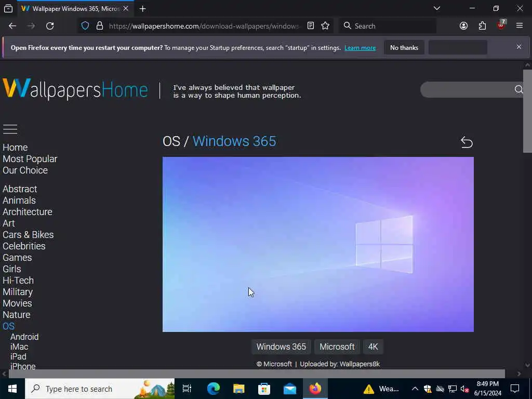Toggle the sidebar hamburger menu on the page
The width and height of the screenshot is (532, 399).
tap(10, 129)
